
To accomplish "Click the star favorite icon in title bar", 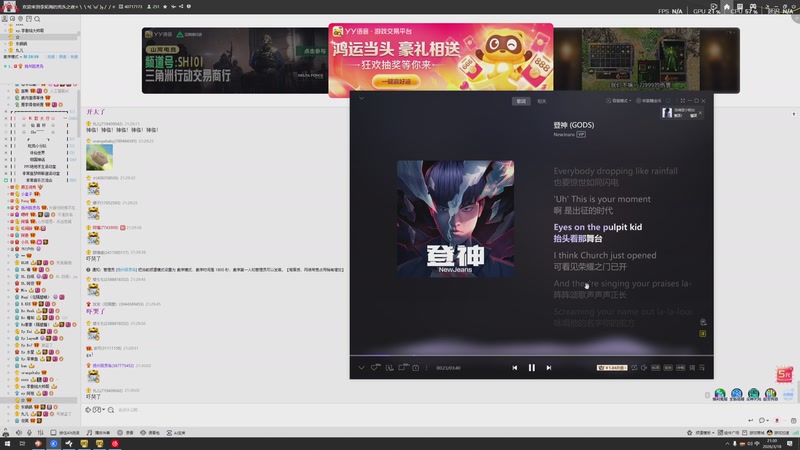I will click(165, 7).
